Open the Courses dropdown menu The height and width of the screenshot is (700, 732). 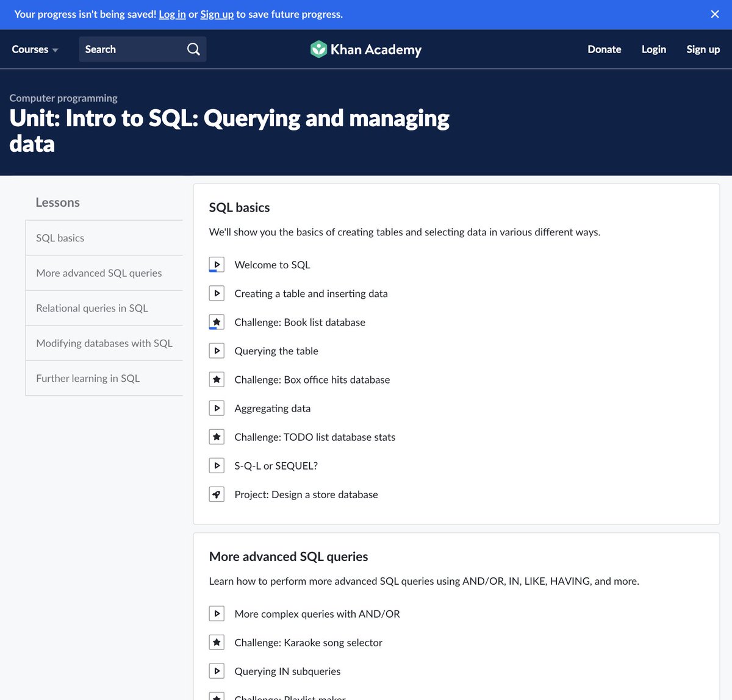pos(35,49)
